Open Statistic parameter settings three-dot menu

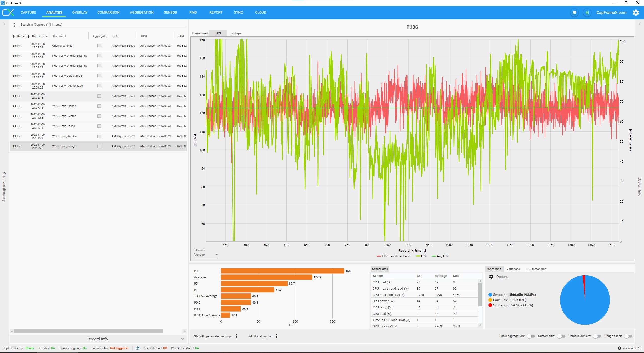click(236, 336)
